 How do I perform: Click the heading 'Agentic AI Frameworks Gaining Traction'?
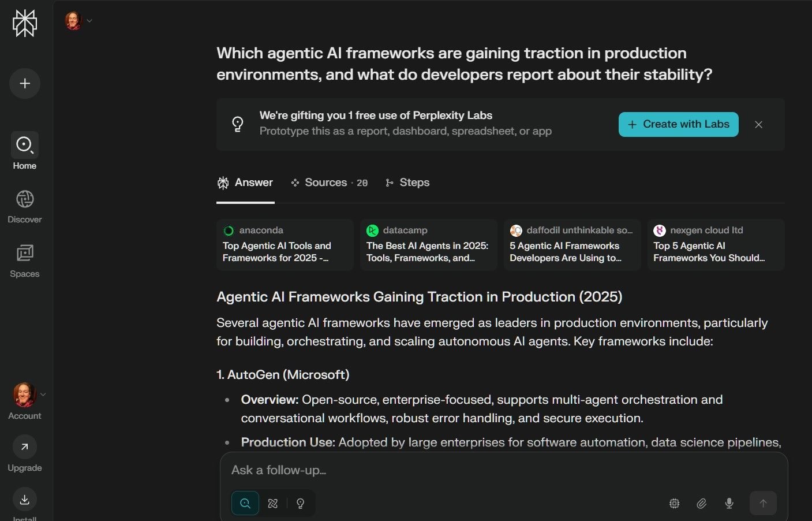tap(420, 297)
